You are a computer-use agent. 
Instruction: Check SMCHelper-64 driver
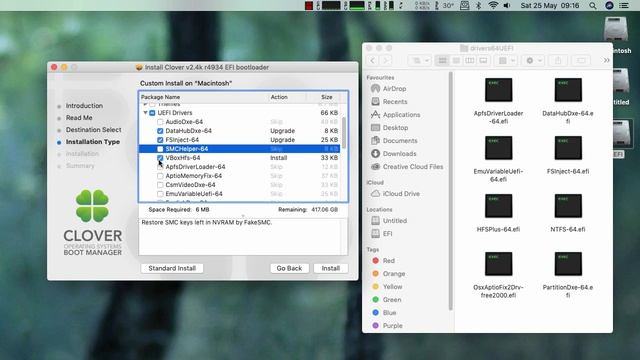click(x=160, y=149)
